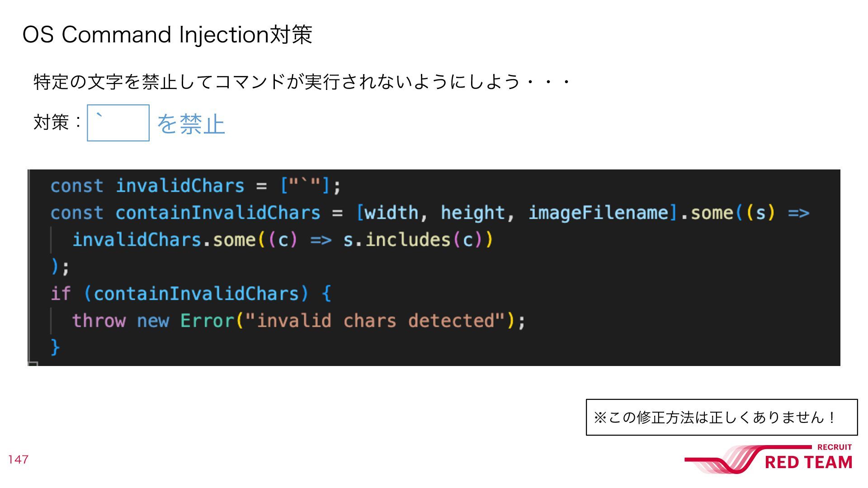This screenshot has width=868, height=488.
Task: Click the invalidChars variable declaration
Action: pos(180,186)
